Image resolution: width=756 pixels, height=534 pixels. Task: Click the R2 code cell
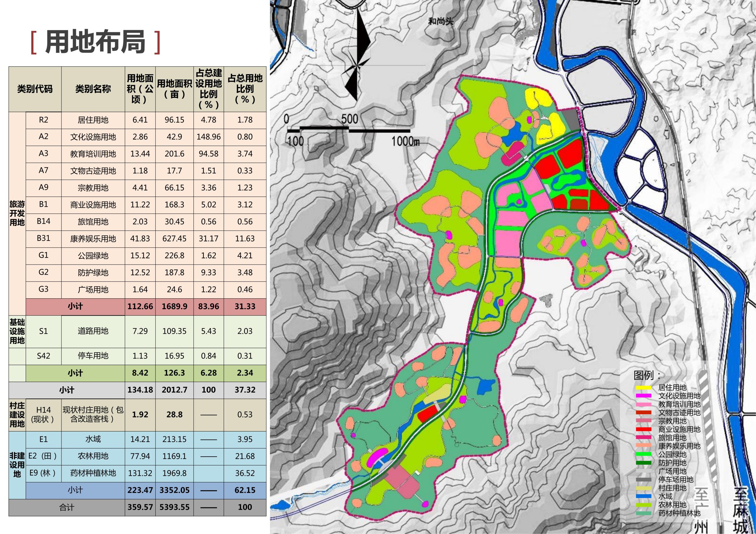(43, 120)
